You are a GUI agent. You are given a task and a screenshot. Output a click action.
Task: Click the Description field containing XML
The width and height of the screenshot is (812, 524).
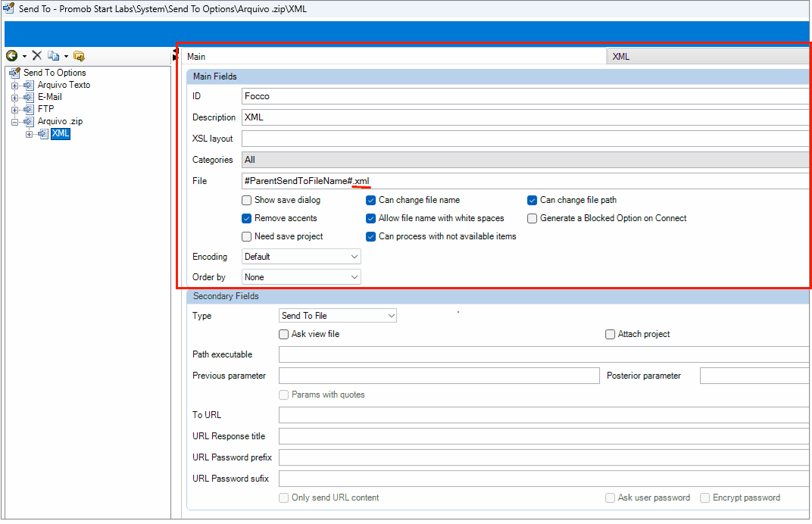coord(525,117)
